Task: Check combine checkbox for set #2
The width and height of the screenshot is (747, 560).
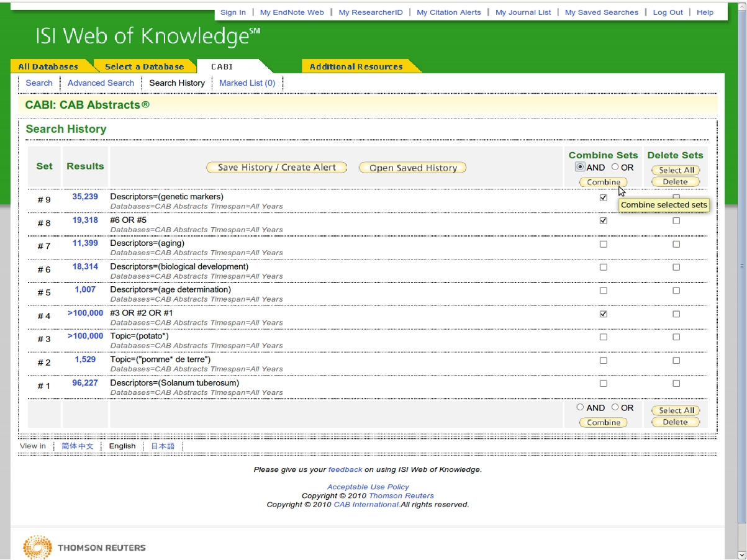Action: 604,361
